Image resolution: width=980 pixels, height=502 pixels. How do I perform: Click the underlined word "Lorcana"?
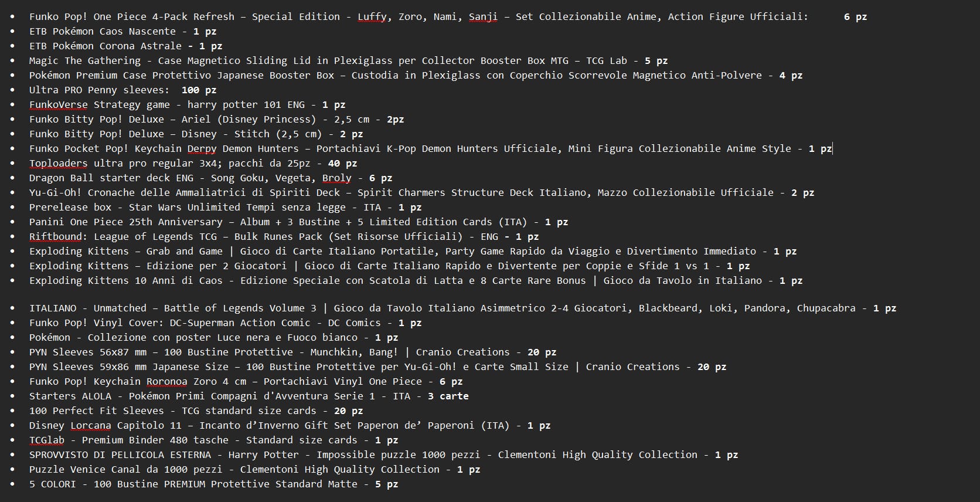click(x=91, y=426)
